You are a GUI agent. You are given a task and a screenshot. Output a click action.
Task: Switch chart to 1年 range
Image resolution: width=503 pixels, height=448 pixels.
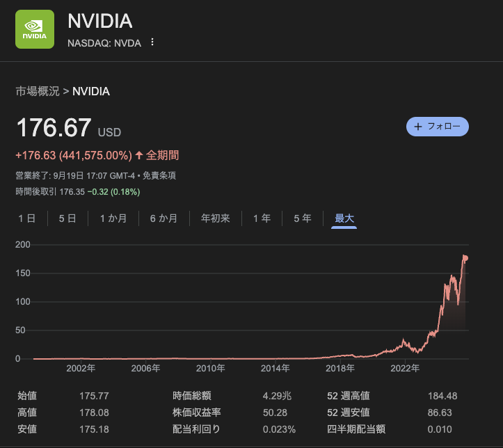(x=262, y=218)
